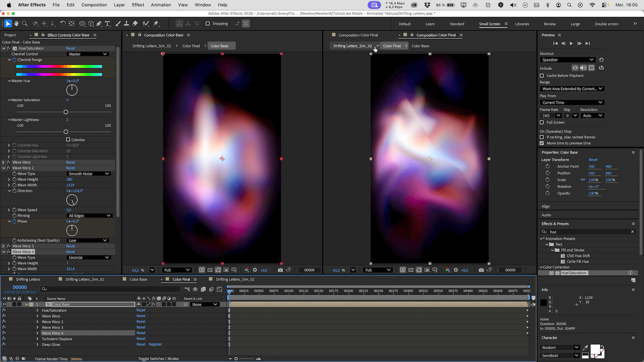Select the Hand tool in the toolbar
Viewport: 644px width, 362px height.
click(x=16, y=23)
